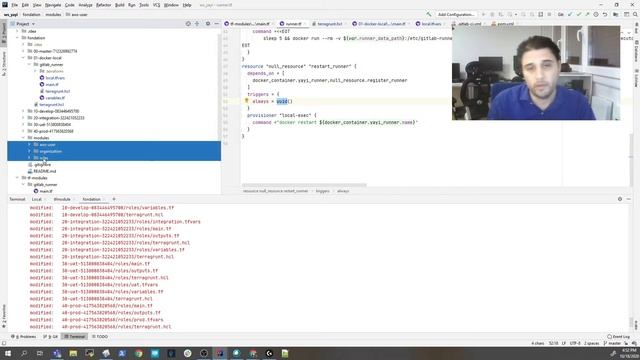The height and width of the screenshot is (360, 640).
Task: Click the VCS commit checkmark icon
Action: pos(579,14)
